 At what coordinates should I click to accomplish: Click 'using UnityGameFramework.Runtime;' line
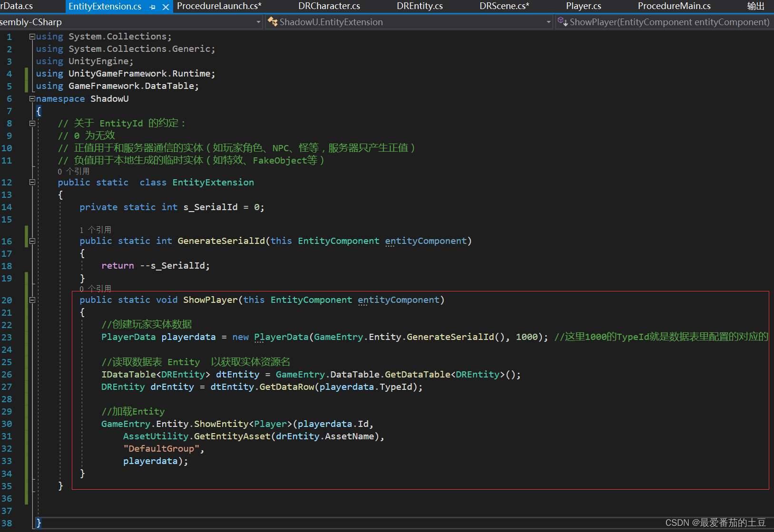point(126,74)
